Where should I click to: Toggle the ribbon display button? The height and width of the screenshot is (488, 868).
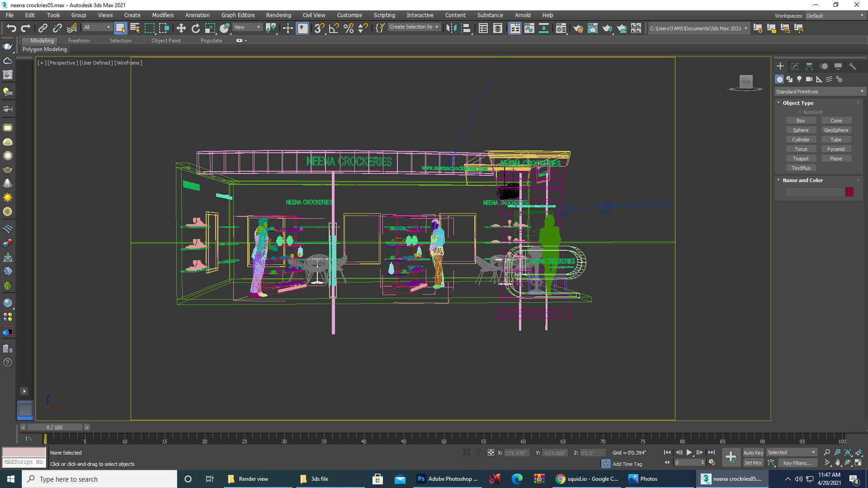[515, 28]
